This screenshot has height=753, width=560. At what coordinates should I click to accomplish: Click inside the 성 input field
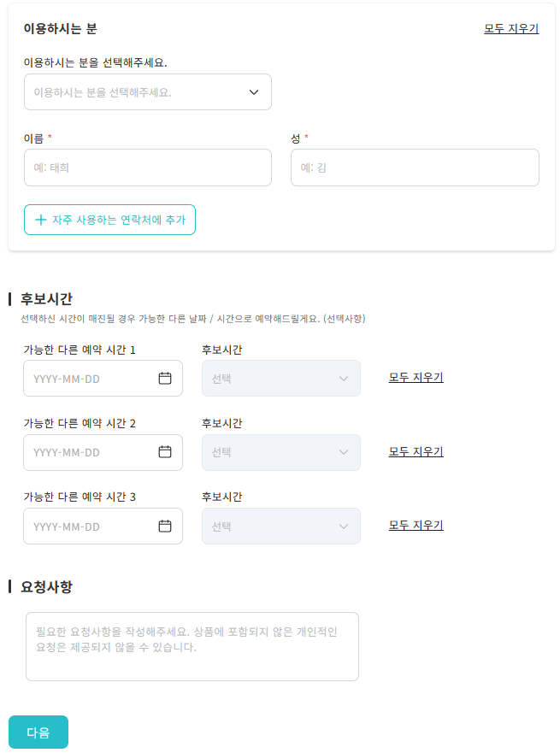pyautogui.click(x=415, y=168)
